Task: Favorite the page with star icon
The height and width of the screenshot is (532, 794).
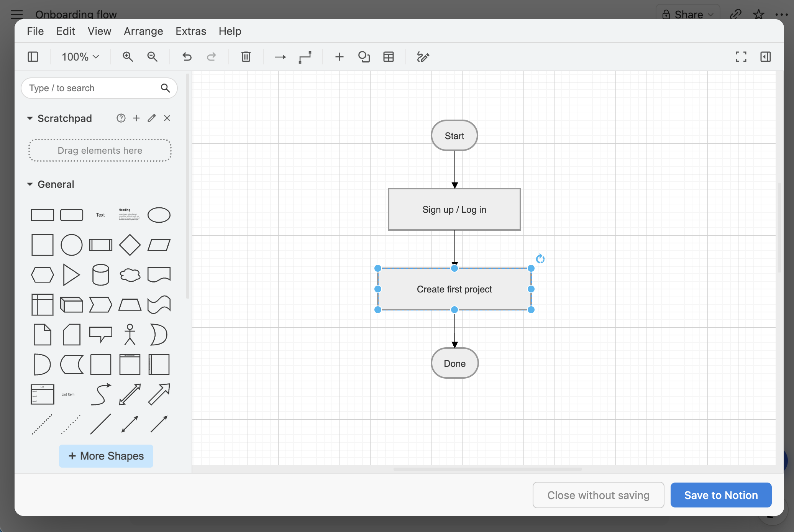Action: tap(759, 15)
